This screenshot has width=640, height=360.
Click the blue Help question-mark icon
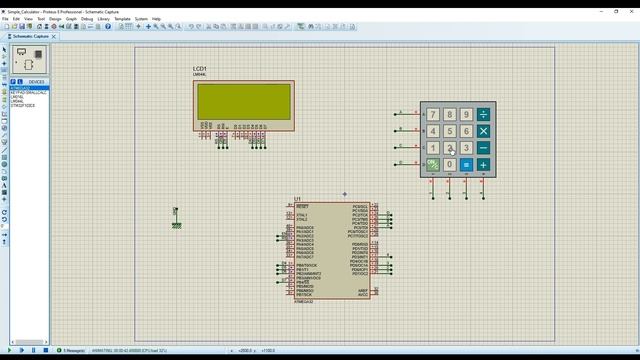108,27
